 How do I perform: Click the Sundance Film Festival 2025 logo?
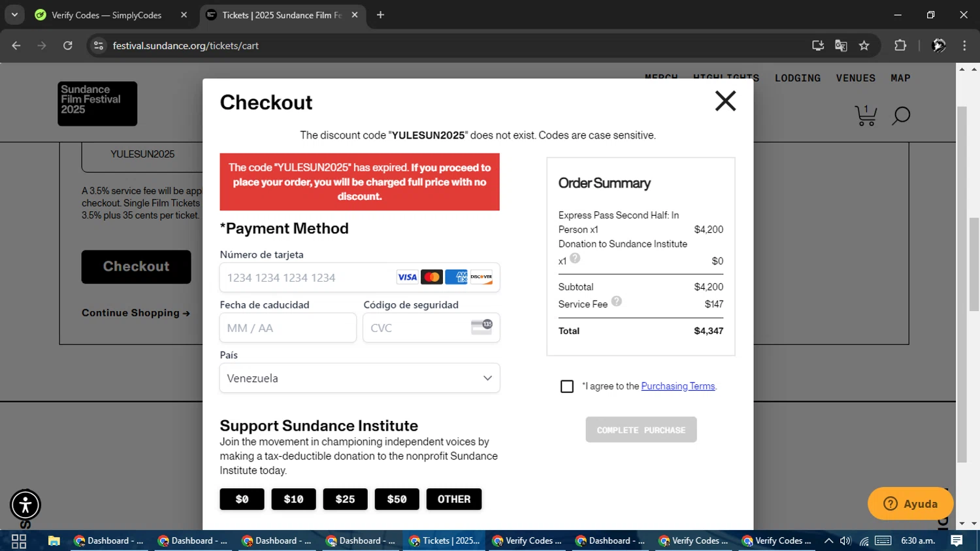coord(97,103)
